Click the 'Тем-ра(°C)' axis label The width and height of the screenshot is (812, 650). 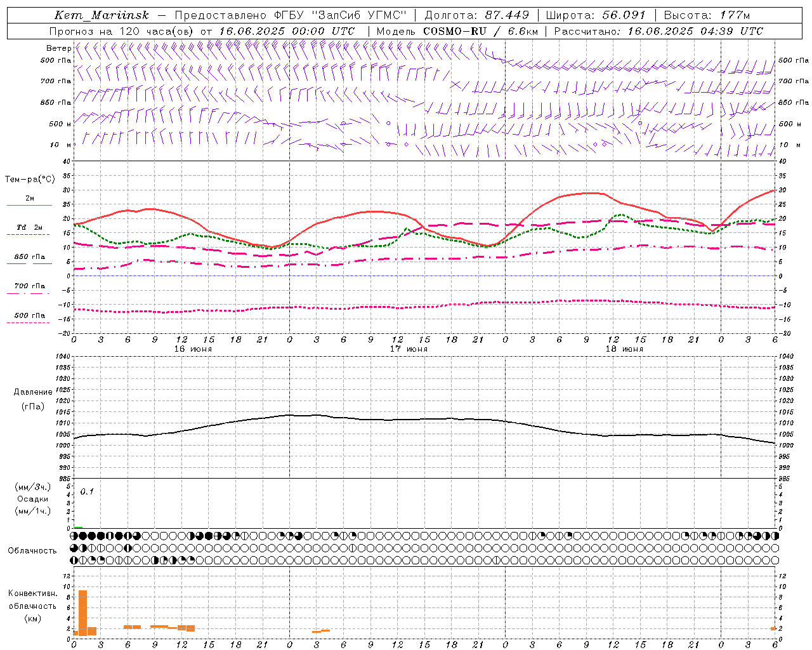[x=30, y=180]
